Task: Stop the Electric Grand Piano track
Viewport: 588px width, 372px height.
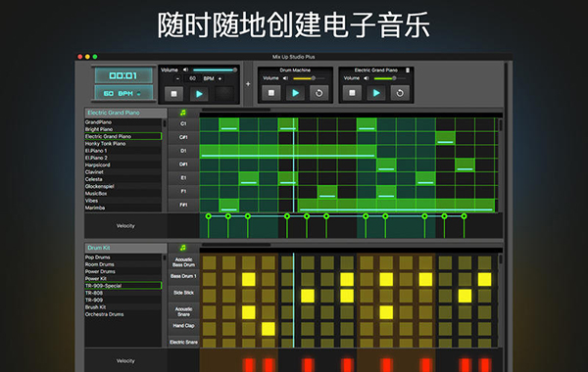Action: tap(352, 93)
